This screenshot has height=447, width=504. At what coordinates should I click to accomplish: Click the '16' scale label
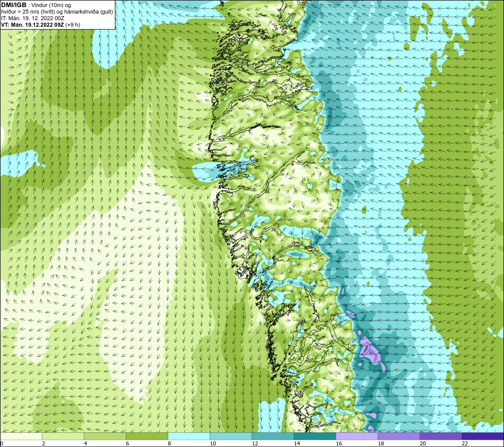(339, 443)
